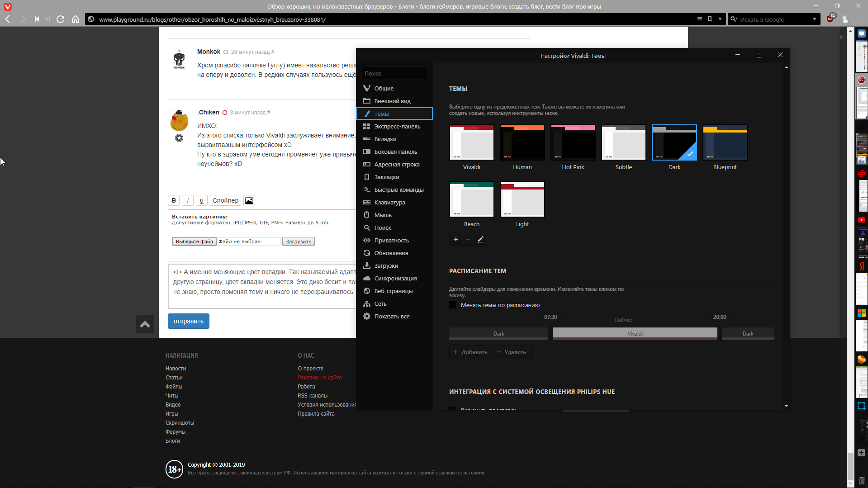Select the Human theme thumbnail

[522, 142]
